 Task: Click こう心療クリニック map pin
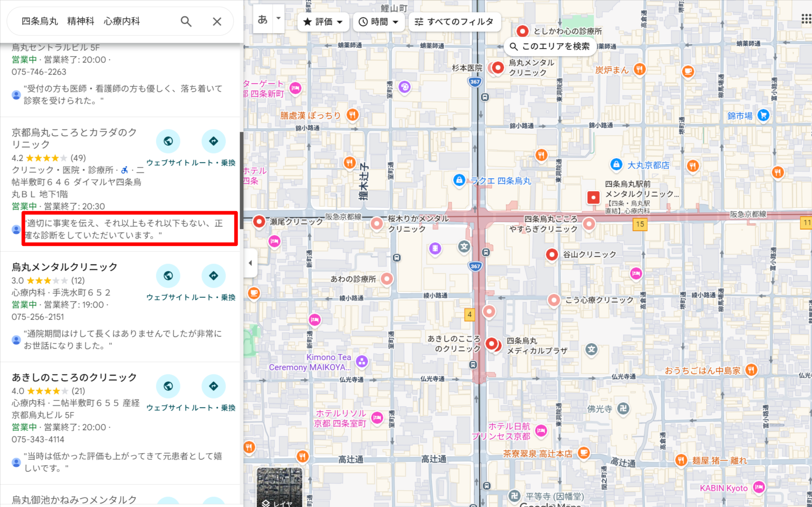[554, 300]
